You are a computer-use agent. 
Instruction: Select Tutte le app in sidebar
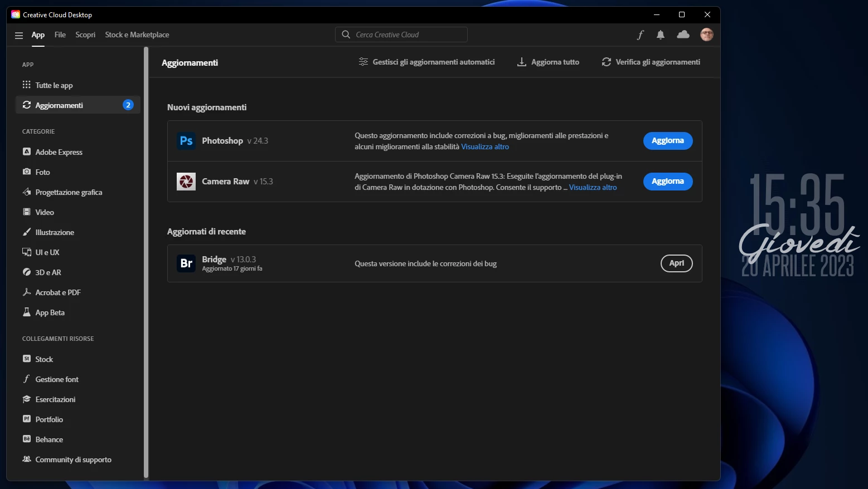(77, 85)
